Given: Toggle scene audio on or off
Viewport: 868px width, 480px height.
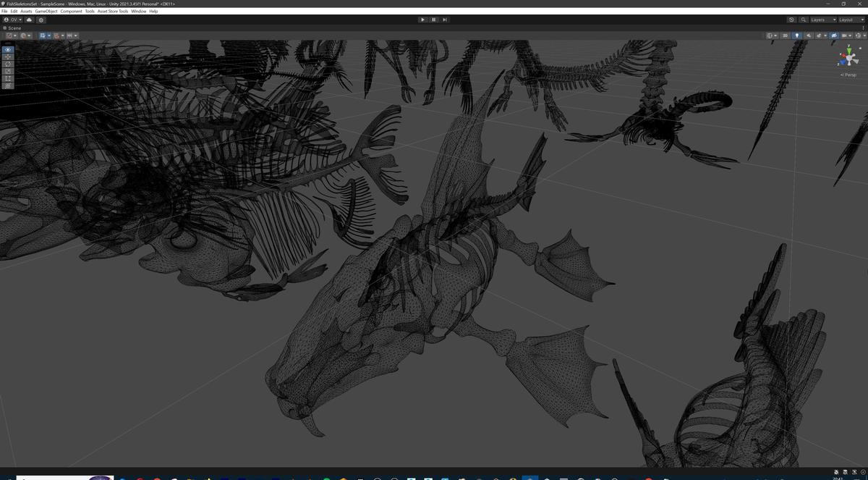Looking at the screenshot, I should (x=809, y=35).
